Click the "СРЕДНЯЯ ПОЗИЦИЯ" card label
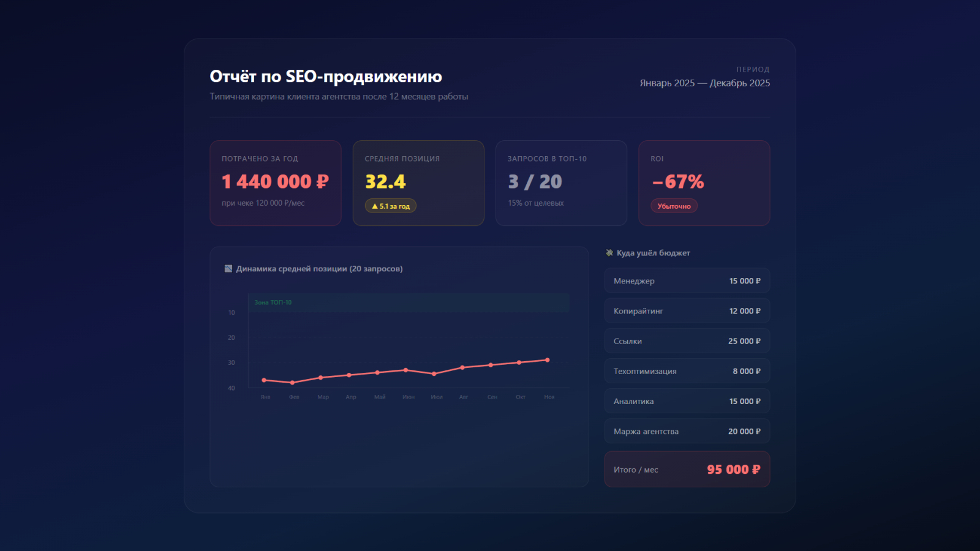Viewport: 980px width, 551px height. click(x=402, y=159)
